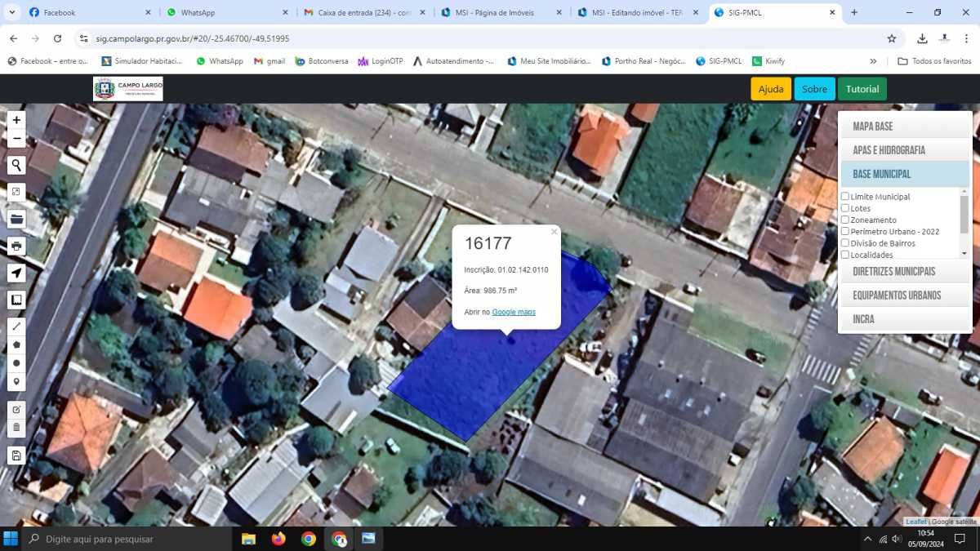Toggle the Zoneamento layer
This screenshot has height=551, width=980.
845,220
